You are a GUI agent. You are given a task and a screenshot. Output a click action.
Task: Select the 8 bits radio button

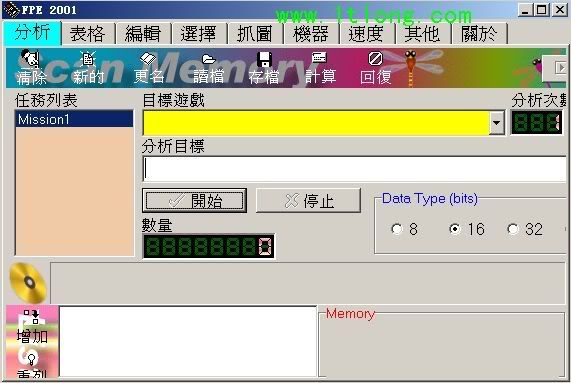(x=397, y=229)
